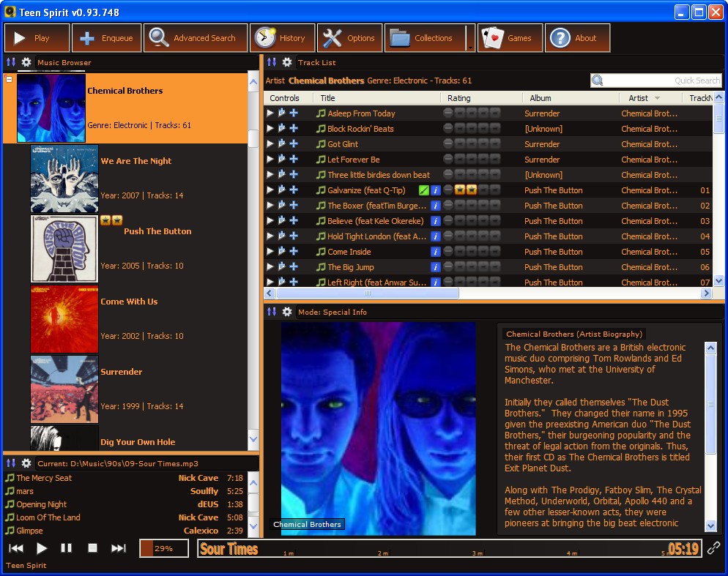Image resolution: width=728 pixels, height=576 pixels.
Task: Open the Collections button
Action: [x=425, y=38]
